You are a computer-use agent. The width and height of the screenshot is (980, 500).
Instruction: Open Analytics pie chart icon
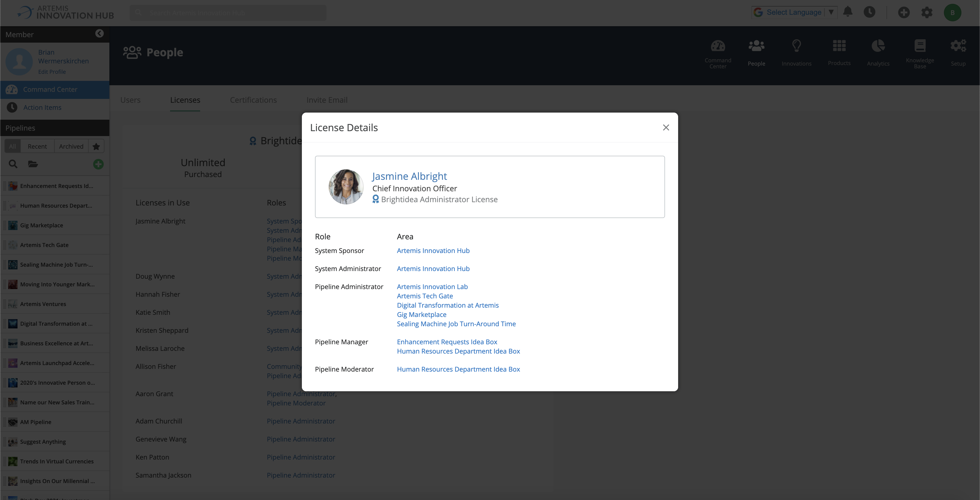click(878, 53)
